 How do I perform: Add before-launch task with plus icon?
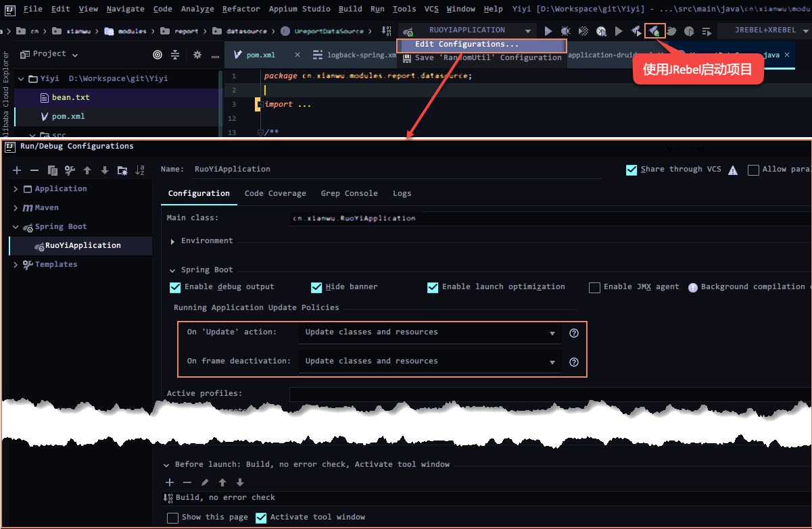click(170, 482)
